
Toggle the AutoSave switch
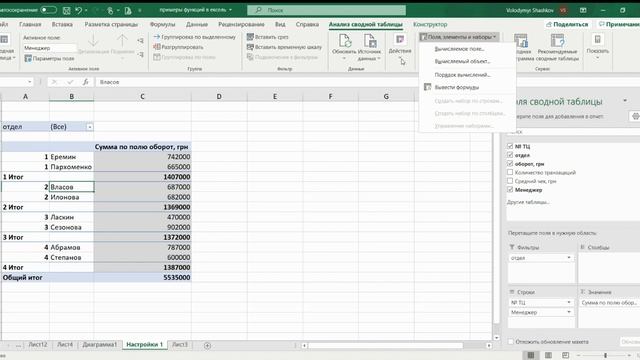click(48, 10)
